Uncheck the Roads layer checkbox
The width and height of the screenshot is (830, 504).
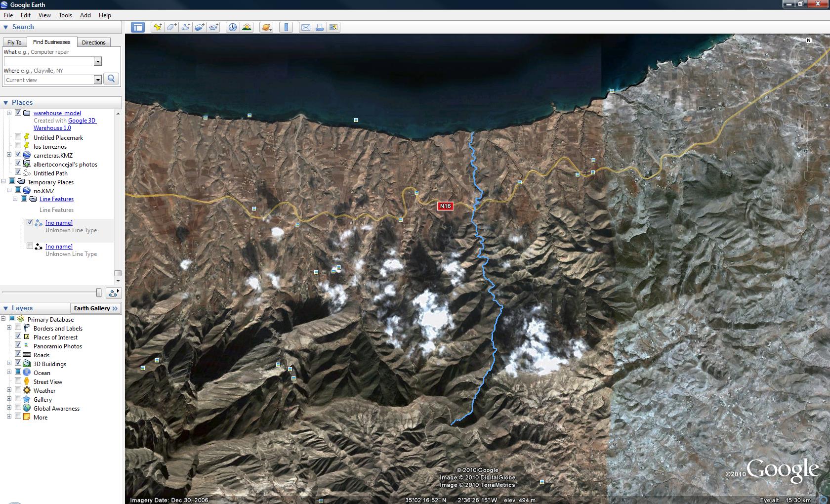tap(18, 354)
